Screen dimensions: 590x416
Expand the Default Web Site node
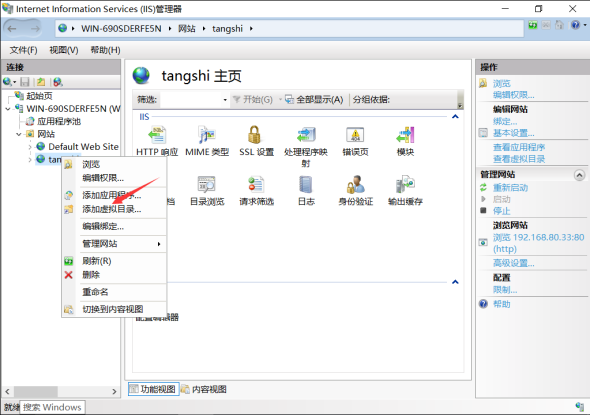click(x=30, y=147)
